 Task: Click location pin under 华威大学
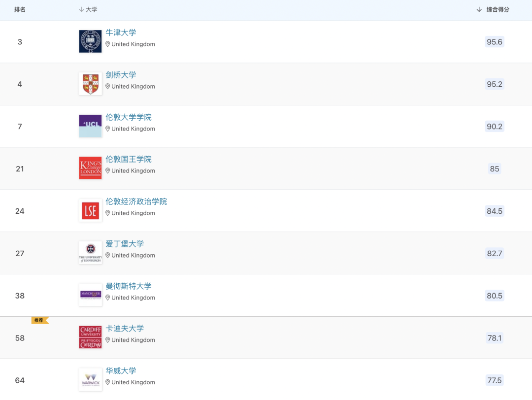tap(107, 382)
